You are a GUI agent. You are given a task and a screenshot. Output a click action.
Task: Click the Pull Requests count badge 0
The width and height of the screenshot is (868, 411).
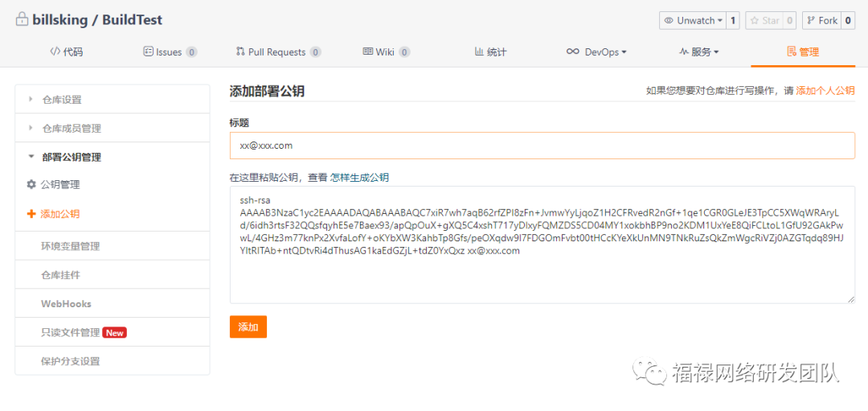tap(316, 52)
